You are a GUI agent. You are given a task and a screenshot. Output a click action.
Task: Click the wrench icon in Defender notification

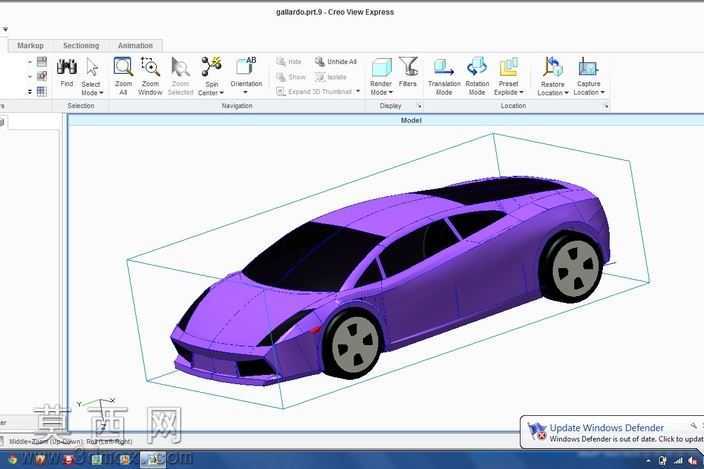pyautogui.click(x=693, y=425)
